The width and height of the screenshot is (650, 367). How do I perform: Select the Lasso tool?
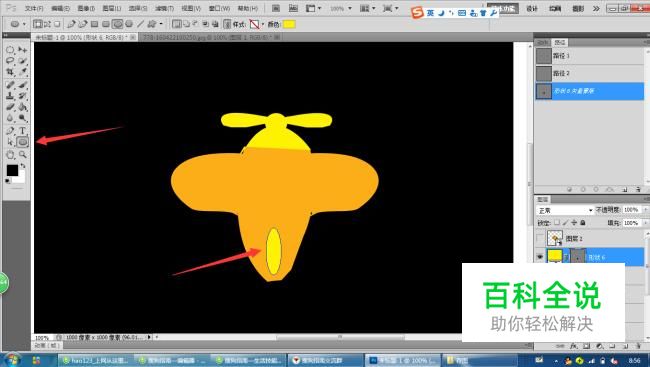[x=10, y=61]
